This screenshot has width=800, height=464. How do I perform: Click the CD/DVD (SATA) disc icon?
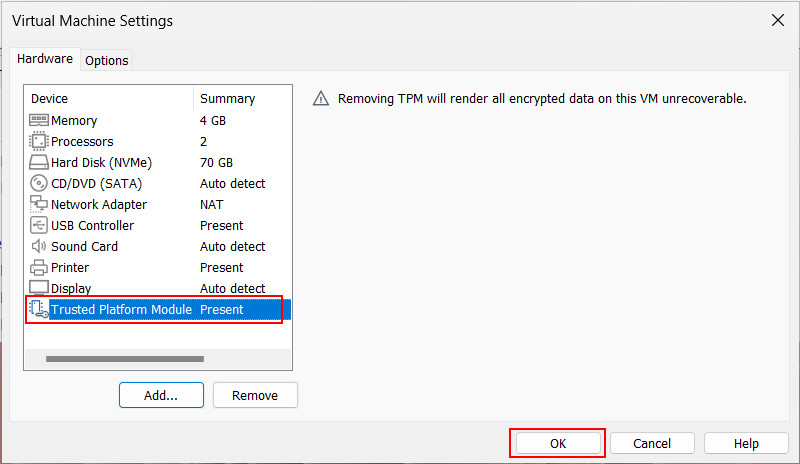39,183
